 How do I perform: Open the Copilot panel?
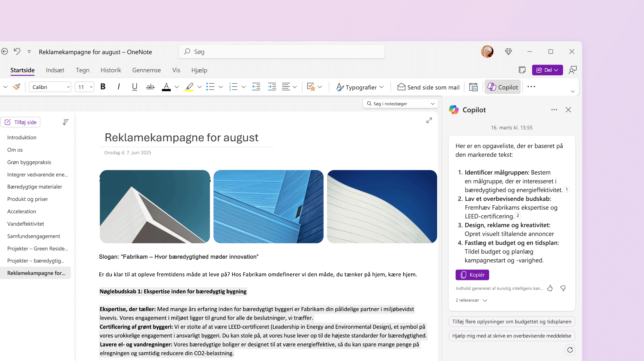point(504,87)
